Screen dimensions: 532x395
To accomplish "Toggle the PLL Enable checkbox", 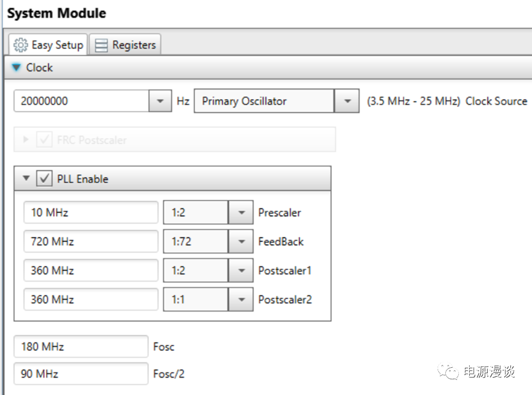I will click(x=44, y=179).
